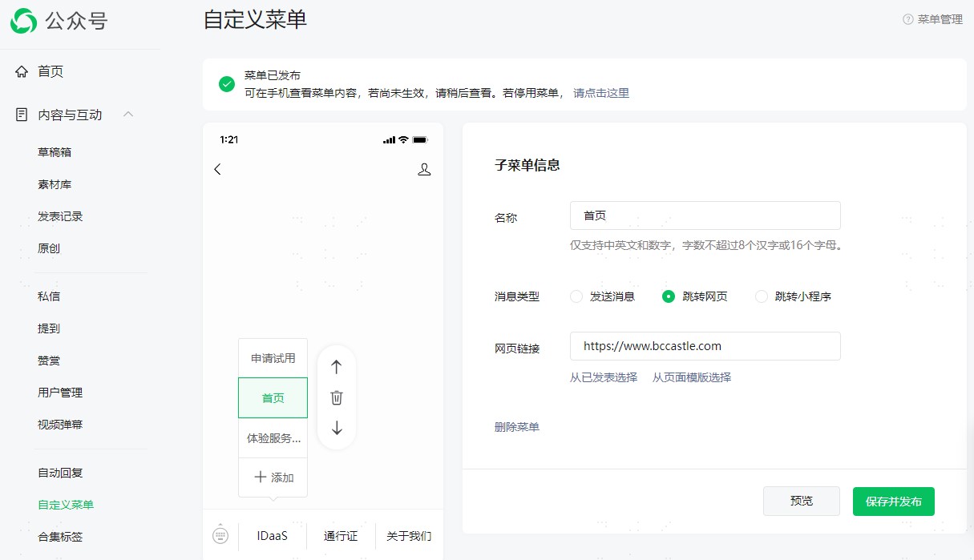The image size is (974, 560).
Task: Click the 从已发表选择 link
Action: click(604, 377)
